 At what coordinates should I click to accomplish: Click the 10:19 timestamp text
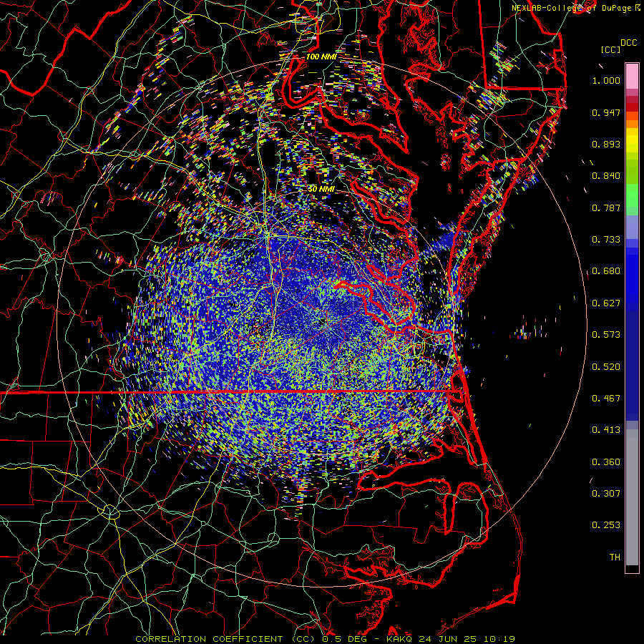click(499, 639)
